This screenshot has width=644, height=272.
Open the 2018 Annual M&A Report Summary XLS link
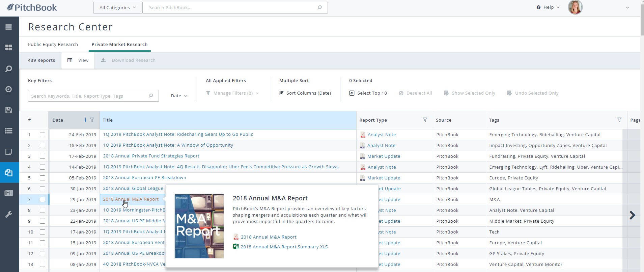click(x=284, y=247)
